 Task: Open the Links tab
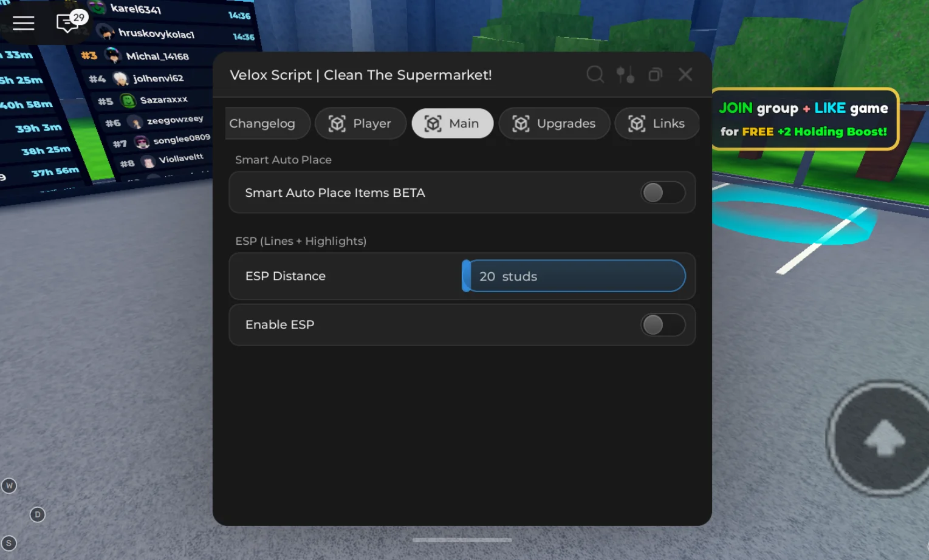click(x=657, y=123)
